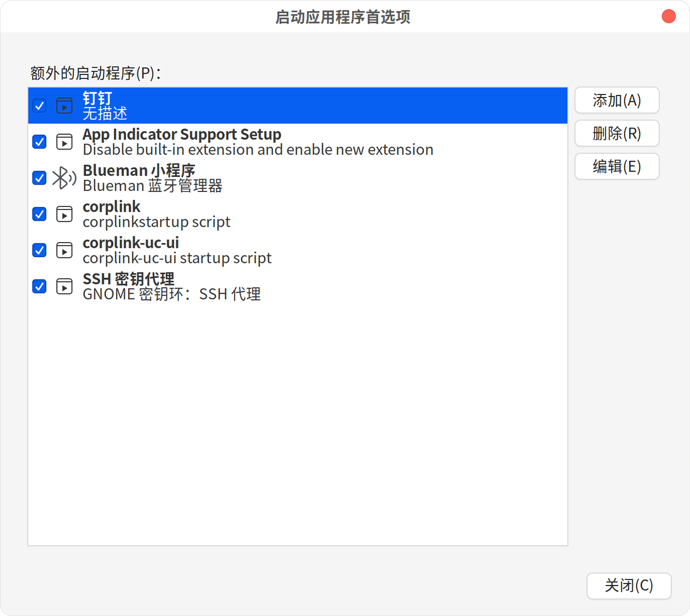Click the 删除(R) button

click(x=617, y=133)
